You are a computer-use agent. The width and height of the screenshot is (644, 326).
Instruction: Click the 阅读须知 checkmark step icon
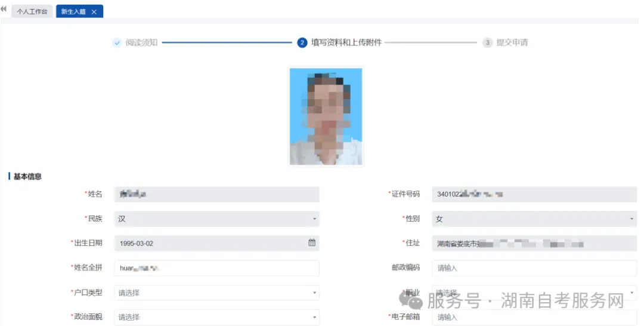point(117,43)
